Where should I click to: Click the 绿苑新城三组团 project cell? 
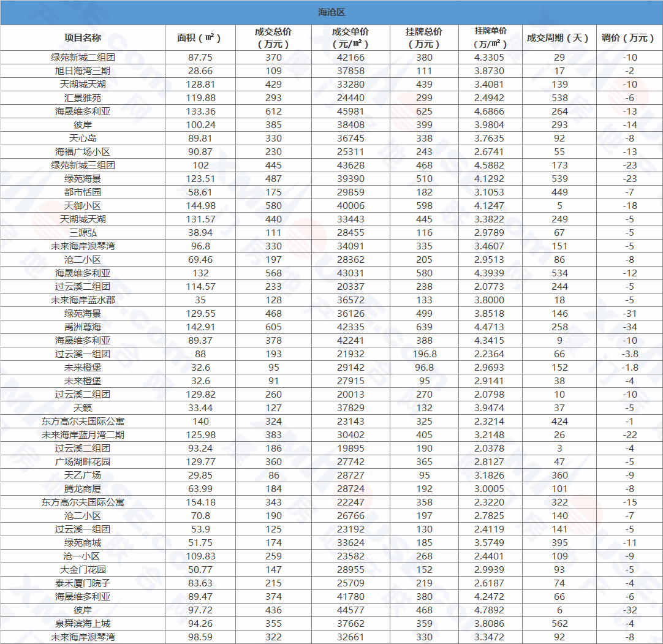point(83,165)
